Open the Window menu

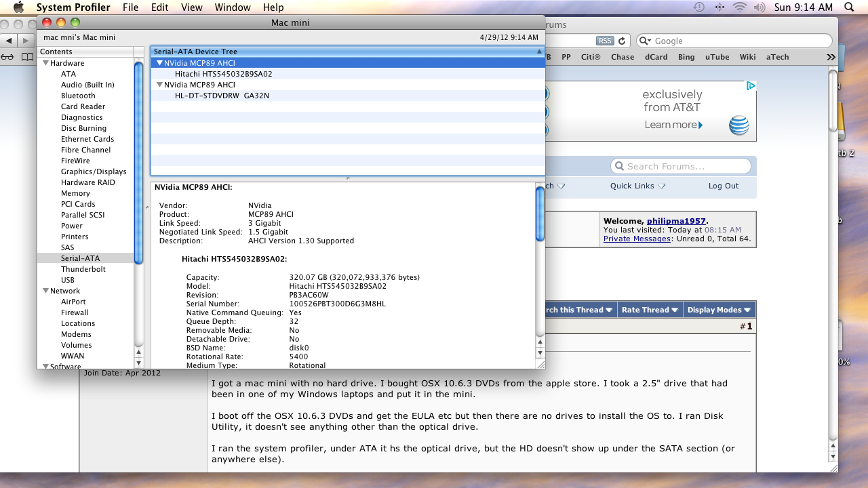233,7
